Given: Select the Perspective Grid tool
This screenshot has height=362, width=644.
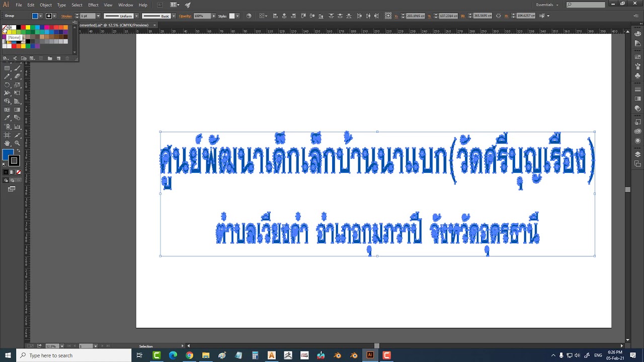Looking at the screenshot, I should point(17,101).
